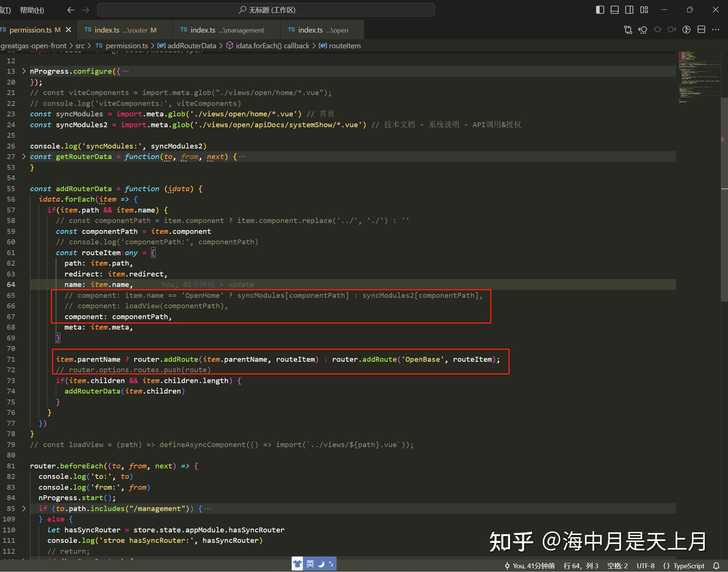Click the TypeScript language mode in status bar
This screenshot has width=728, height=572.
684,566
